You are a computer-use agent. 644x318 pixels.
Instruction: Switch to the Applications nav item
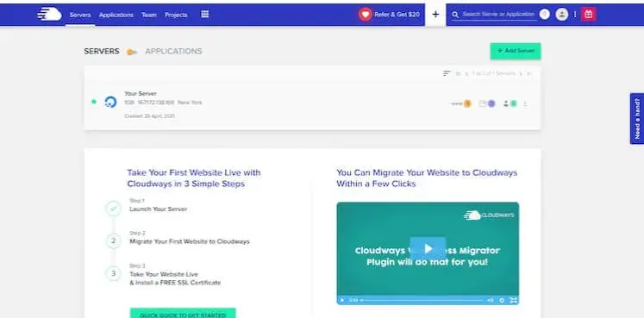(116, 15)
